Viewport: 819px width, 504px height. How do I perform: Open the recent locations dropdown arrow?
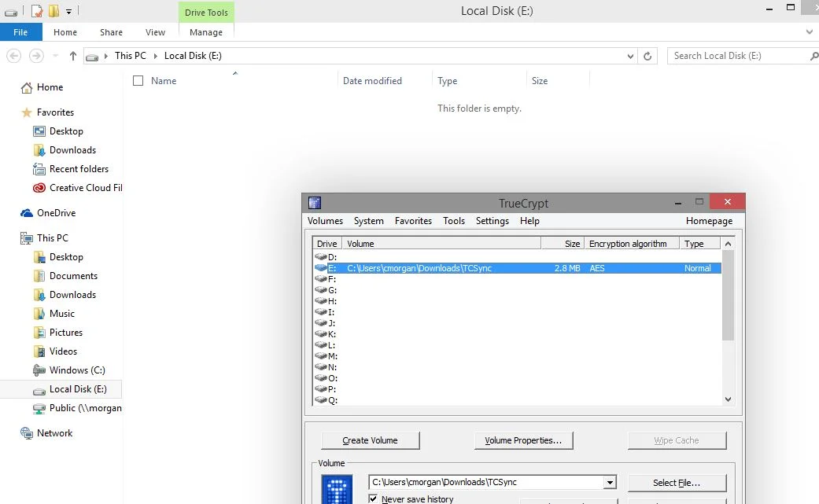[55, 56]
